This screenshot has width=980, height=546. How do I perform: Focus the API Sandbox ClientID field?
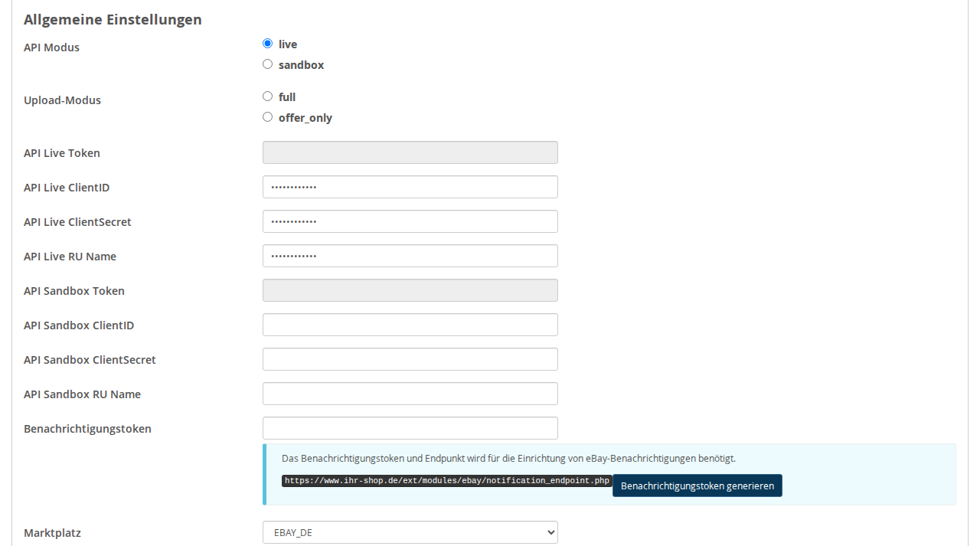[410, 325]
